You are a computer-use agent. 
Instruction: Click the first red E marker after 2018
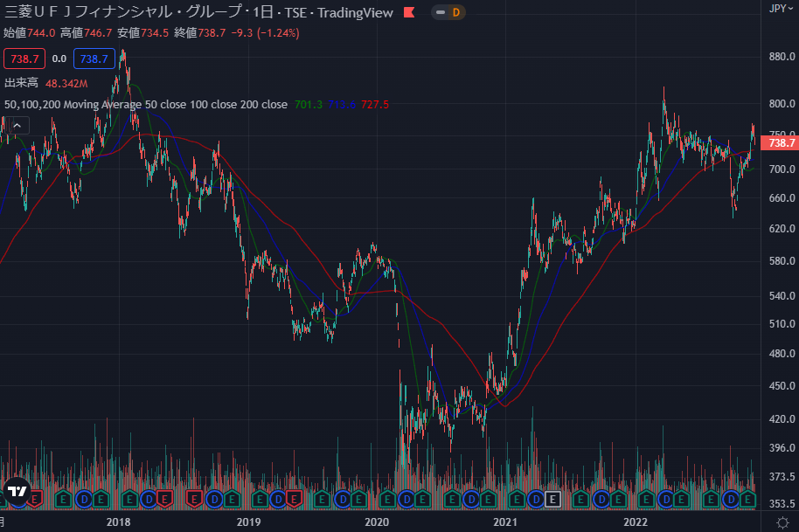(x=164, y=499)
